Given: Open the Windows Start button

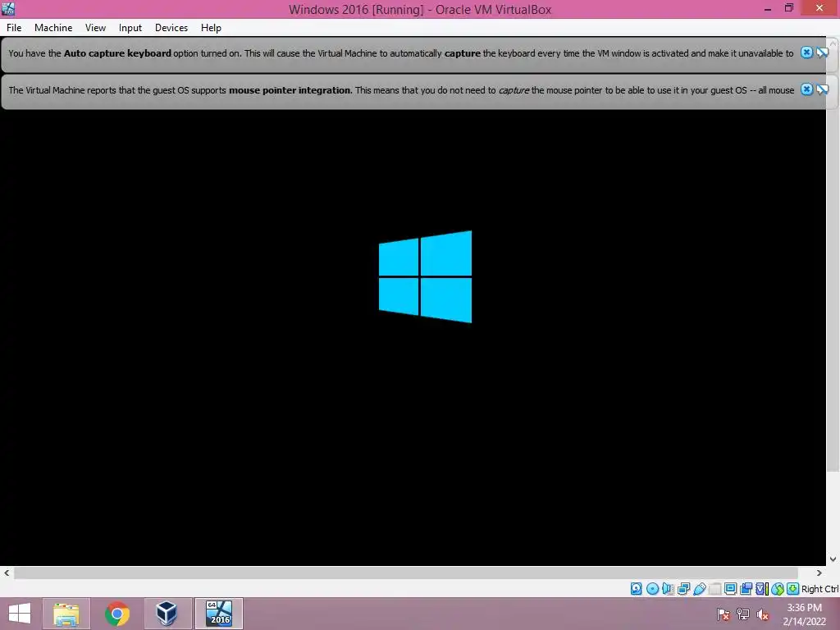Looking at the screenshot, I should (20, 614).
